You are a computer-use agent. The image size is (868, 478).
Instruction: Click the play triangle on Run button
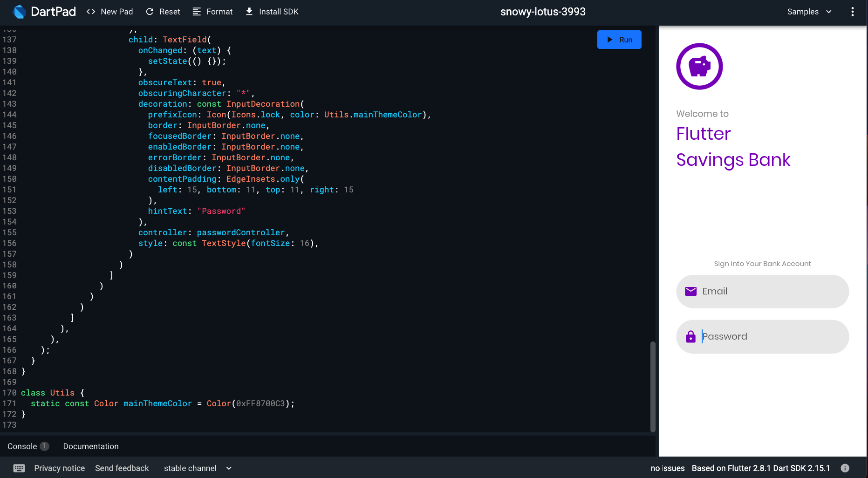click(x=609, y=40)
